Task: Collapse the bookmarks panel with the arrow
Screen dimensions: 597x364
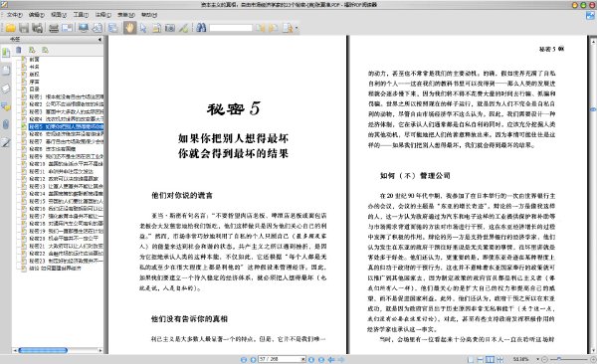Action: [99, 39]
